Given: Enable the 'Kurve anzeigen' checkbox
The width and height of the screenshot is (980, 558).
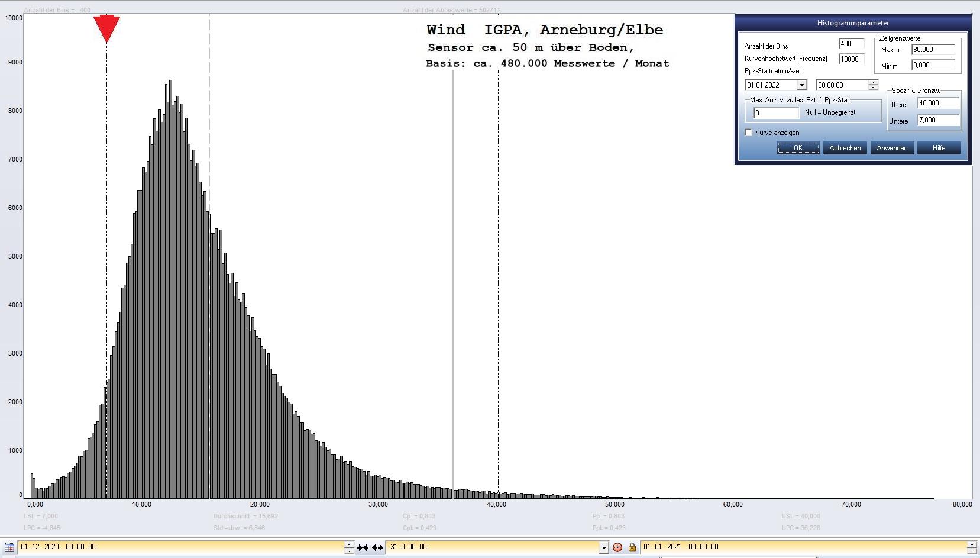Looking at the screenshot, I should (x=749, y=133).
